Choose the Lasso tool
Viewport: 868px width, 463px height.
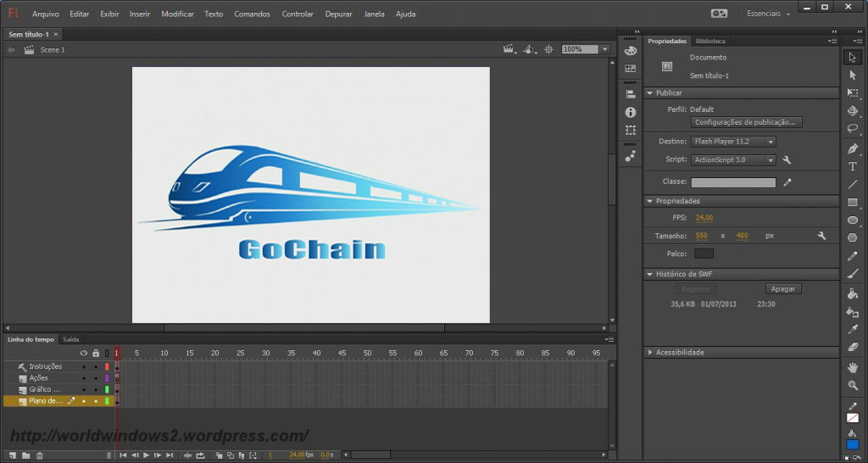click(853, 129)
